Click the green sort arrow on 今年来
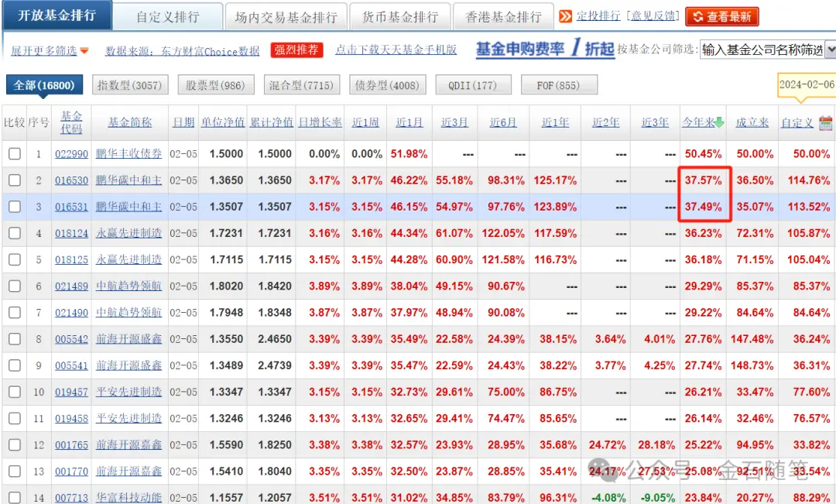This screenshot has width=836, height=504. 719,122
